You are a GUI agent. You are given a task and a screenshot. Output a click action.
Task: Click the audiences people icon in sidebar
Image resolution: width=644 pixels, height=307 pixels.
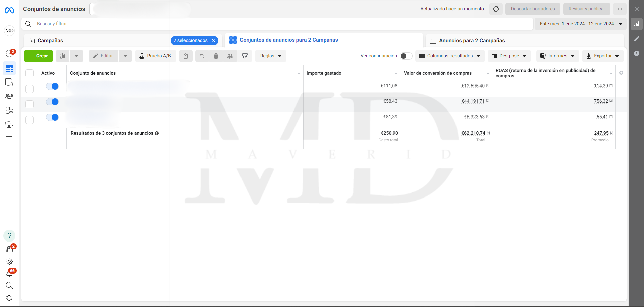(x=9, y=96)
